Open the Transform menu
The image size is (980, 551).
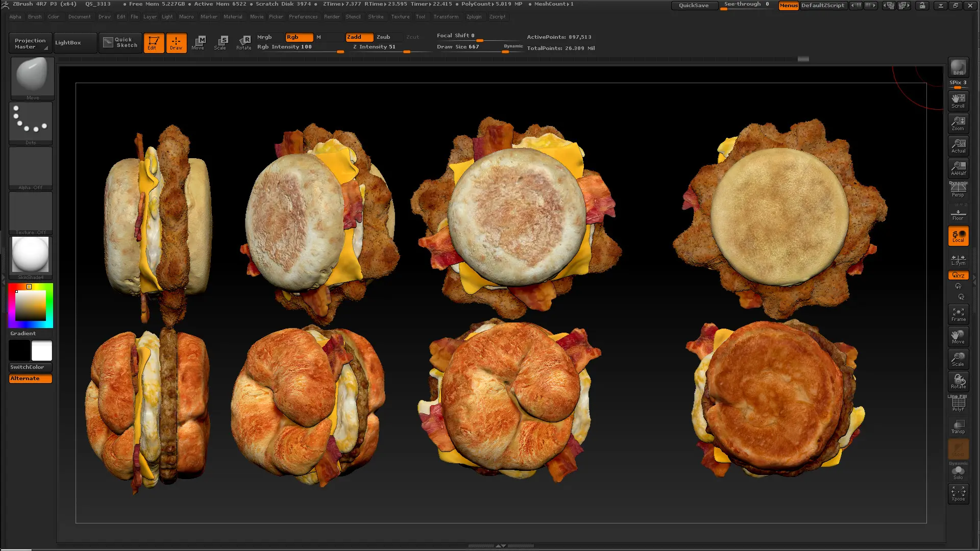(x=446, y=17)
